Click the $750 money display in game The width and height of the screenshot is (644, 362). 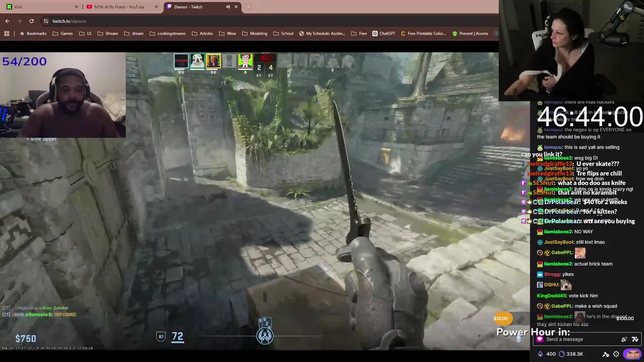(26, 339)
